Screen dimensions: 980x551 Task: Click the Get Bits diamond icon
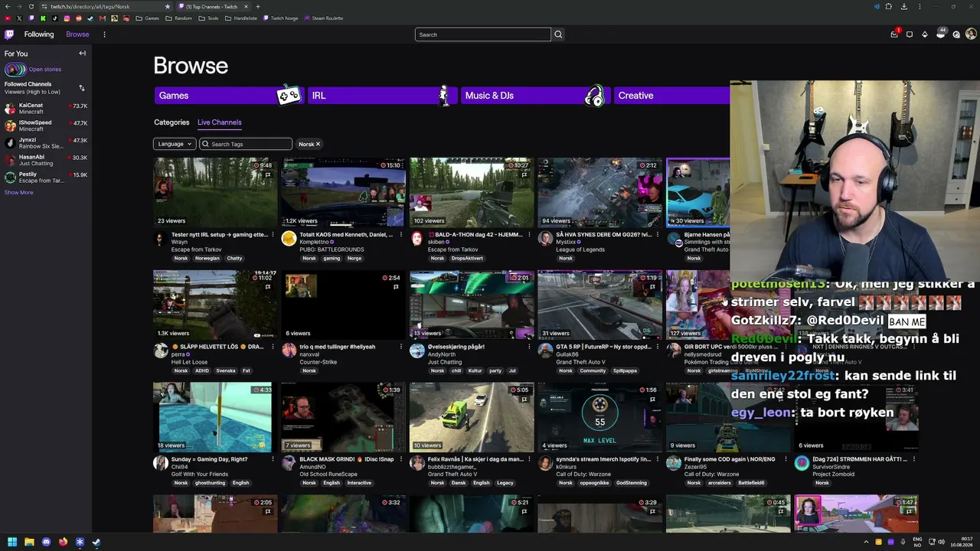point(925,34)
